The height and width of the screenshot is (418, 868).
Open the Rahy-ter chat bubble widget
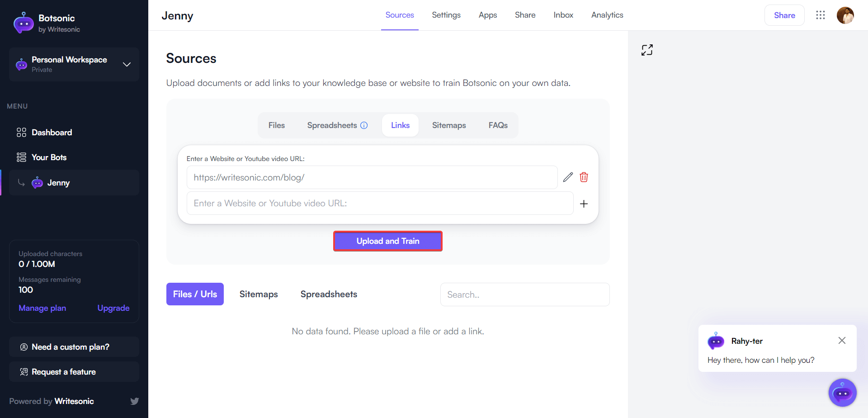click(x=842, y=393)
